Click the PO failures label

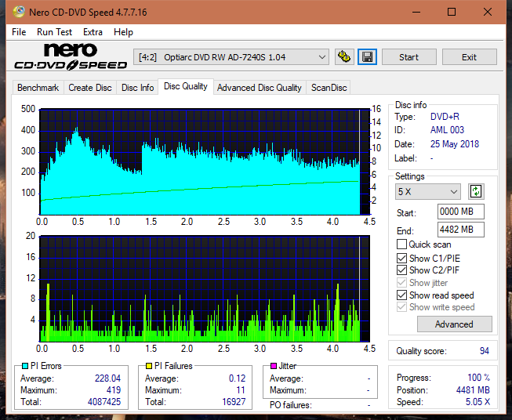[291, 405]
